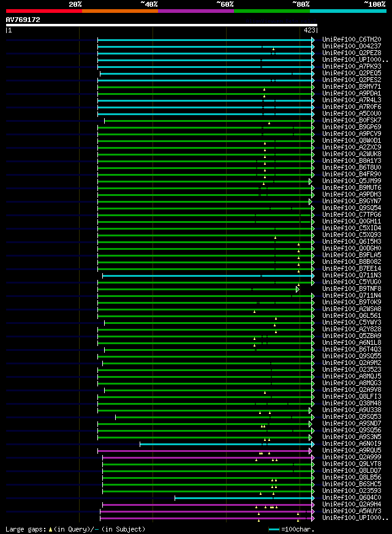The image size is (392, 534).
Task: Click the cyan alignment bar for UniRef100_C6TH20
Action: 206,40
